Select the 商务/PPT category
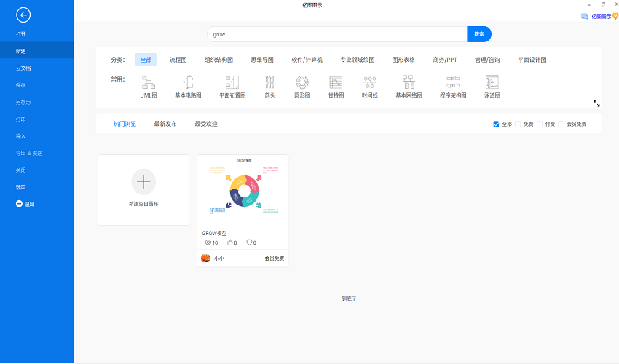 pos(445,60)
